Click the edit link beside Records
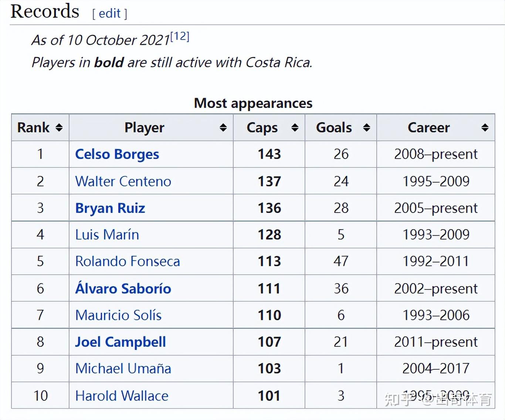The height and width of the screenshot is (420, 505). pyautogui.click(x=109, y=14)
